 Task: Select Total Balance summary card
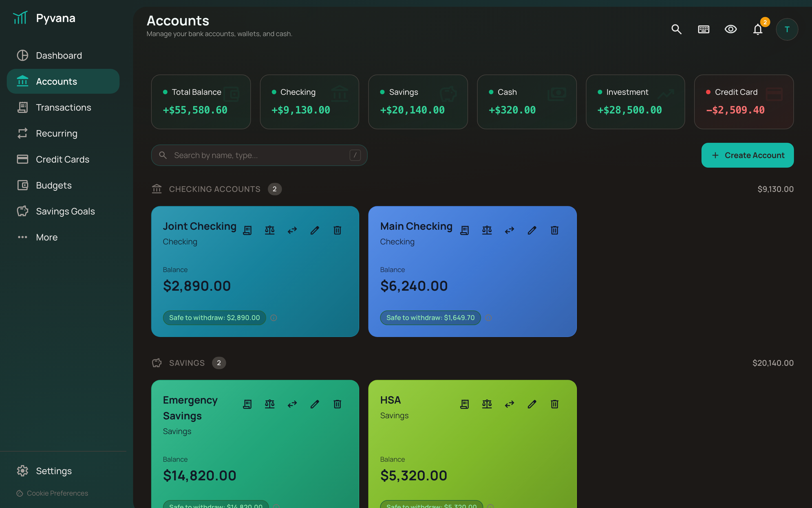point(201,102)
